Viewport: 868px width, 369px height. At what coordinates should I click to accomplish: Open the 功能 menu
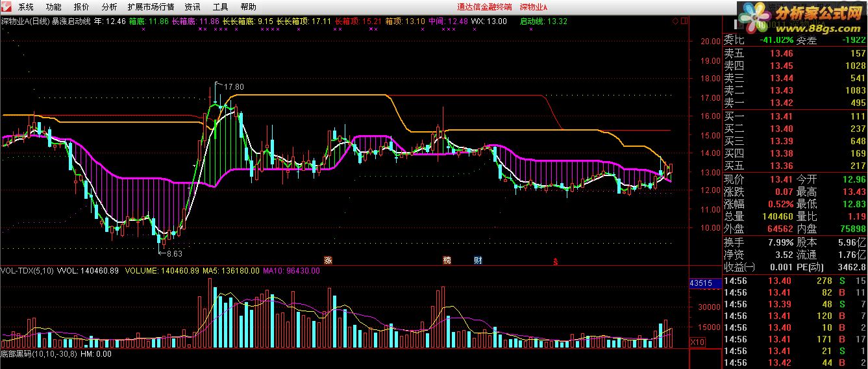(x=54, y=7)
